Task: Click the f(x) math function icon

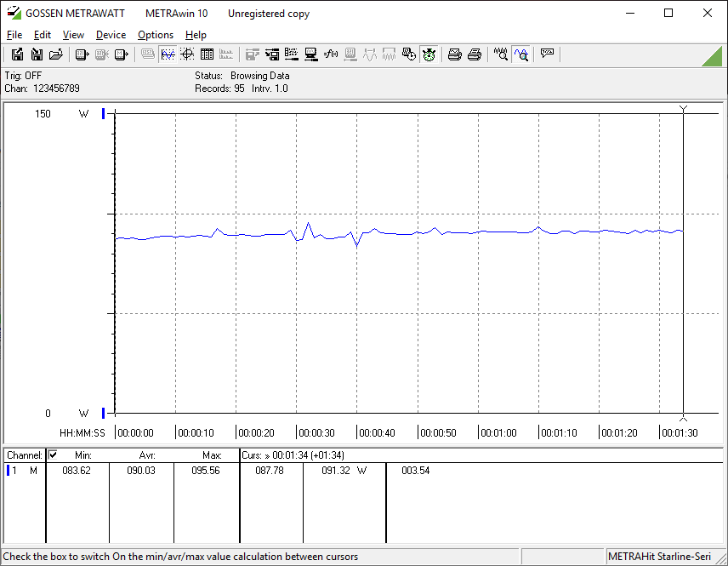Action: (331, 54)
